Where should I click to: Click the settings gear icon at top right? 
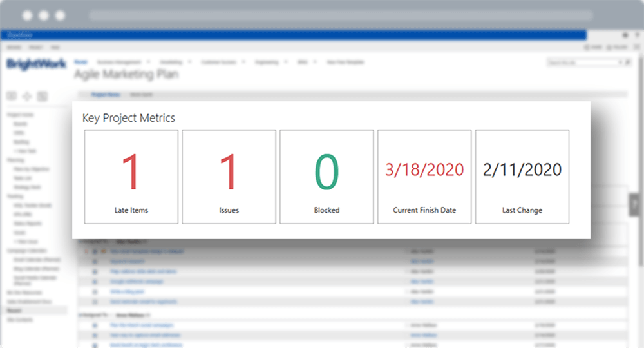[625, 35]
